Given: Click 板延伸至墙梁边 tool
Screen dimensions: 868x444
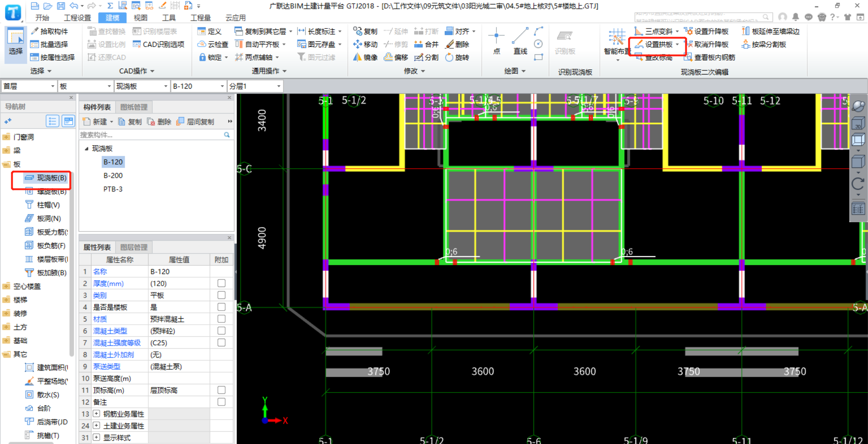Looking at the screenshot, I should click(770, 31).
